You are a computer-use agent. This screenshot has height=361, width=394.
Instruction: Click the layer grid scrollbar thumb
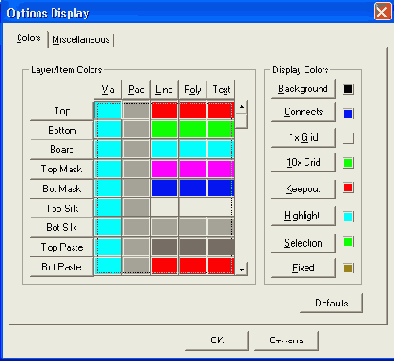click(242, 121)
